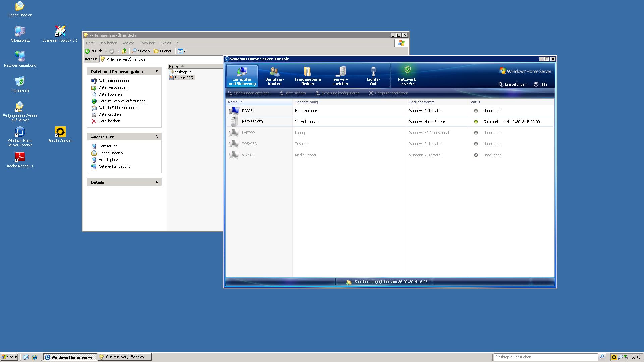The width and height of the screenshot is (644, 362).
Task: Open Serverspeicher tab in console
Action: [x=340, y=76]
